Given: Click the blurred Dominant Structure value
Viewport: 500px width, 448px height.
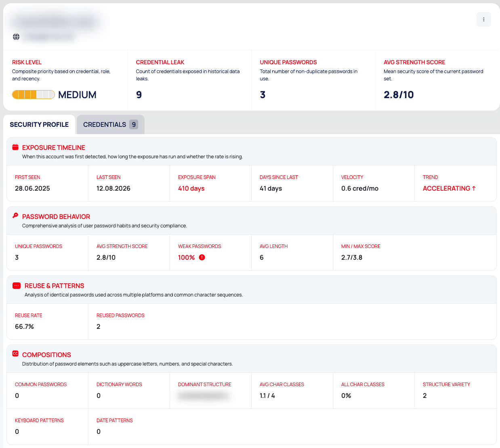Looking at the screenshot, I should (x=203, y=396).
